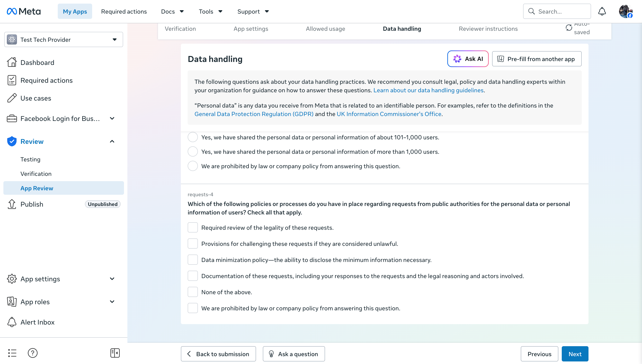The image size is (642, 364).
Task: Click Pre-fill from another app button
Action: (x=536, y=59)
